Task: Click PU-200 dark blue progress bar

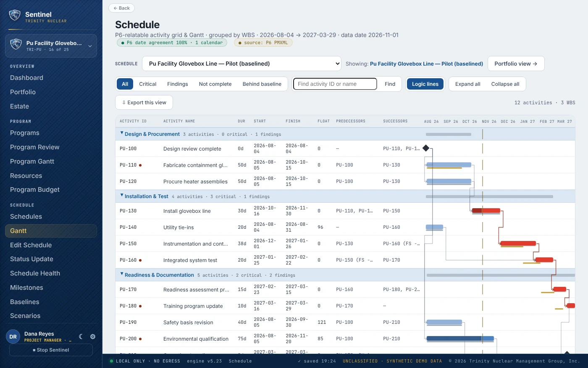Action: (x=454, y=338)
